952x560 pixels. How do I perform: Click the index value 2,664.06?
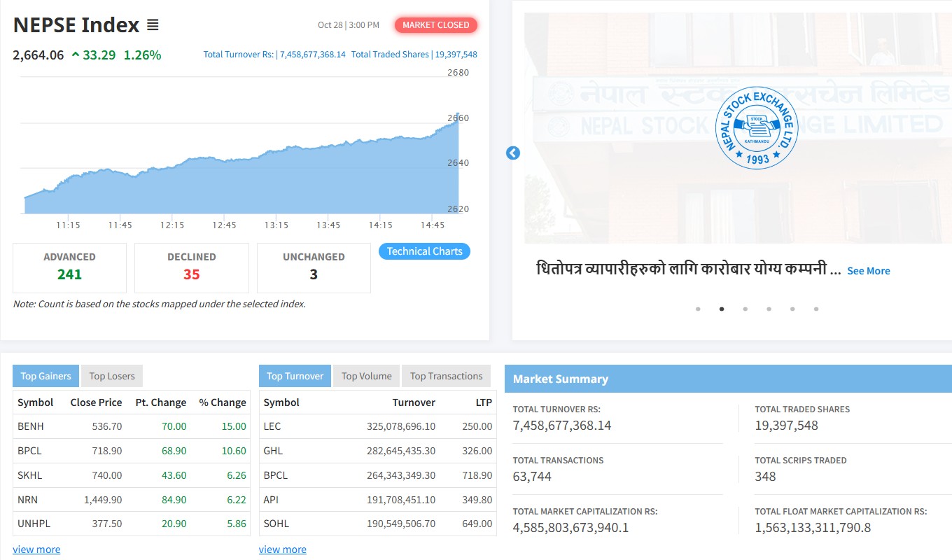tap(38, 55)
